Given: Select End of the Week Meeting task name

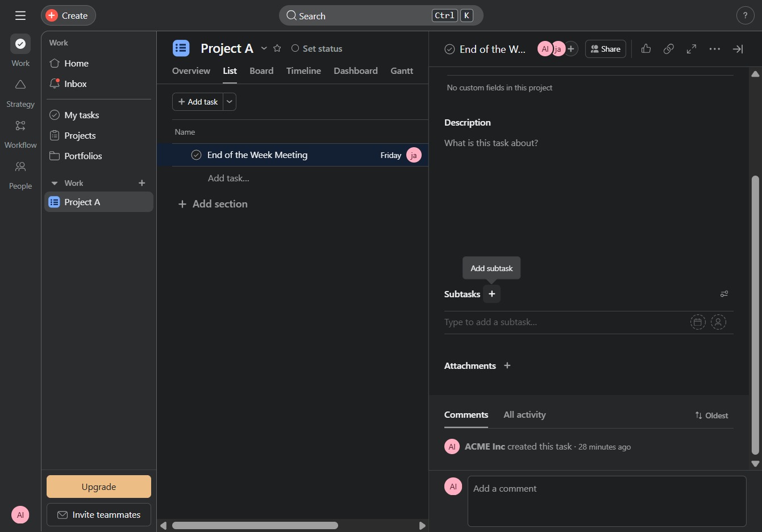Looking at the screenshot, I should click(257, 155).
